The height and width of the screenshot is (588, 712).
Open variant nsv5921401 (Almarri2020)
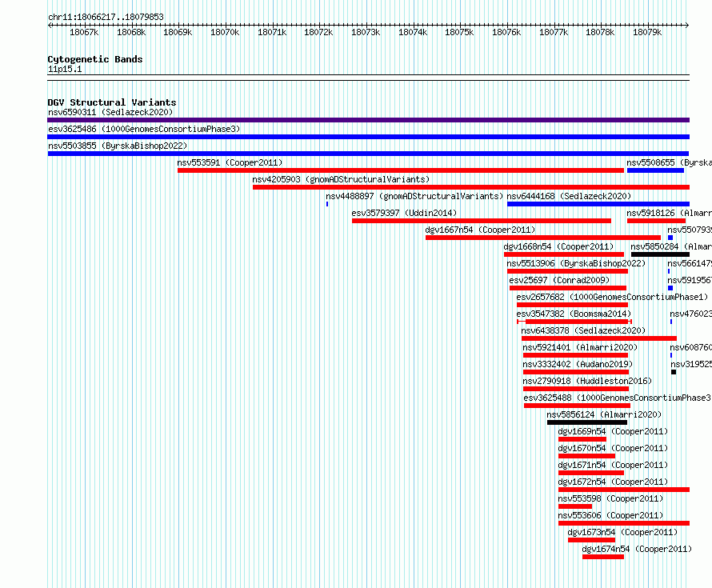(x=580, y=347)
